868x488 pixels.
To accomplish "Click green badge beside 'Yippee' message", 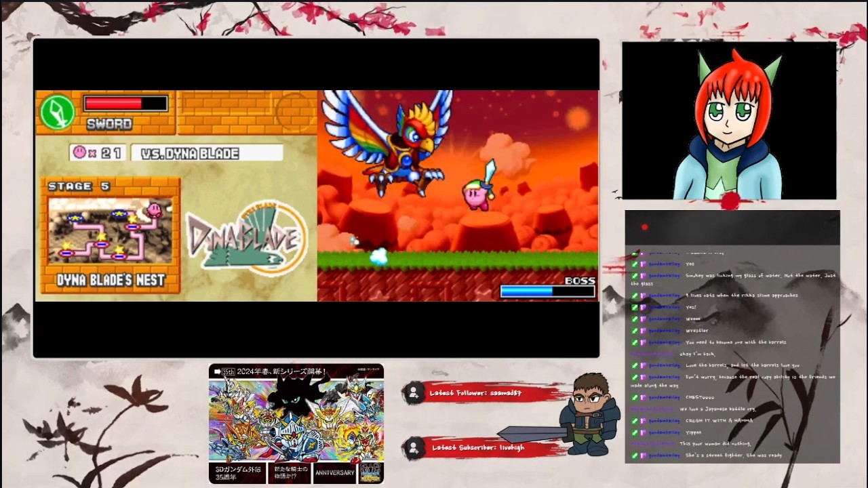I will click(635, 432).
